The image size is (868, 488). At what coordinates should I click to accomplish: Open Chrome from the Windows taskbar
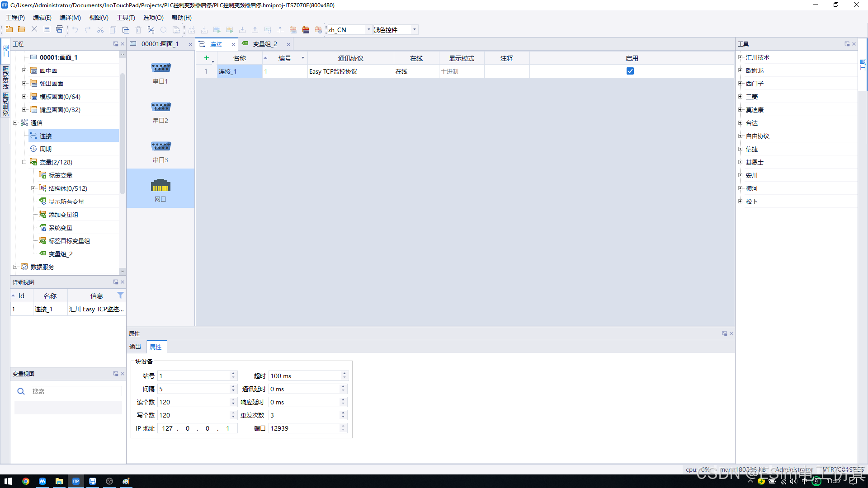pos(26,481)
